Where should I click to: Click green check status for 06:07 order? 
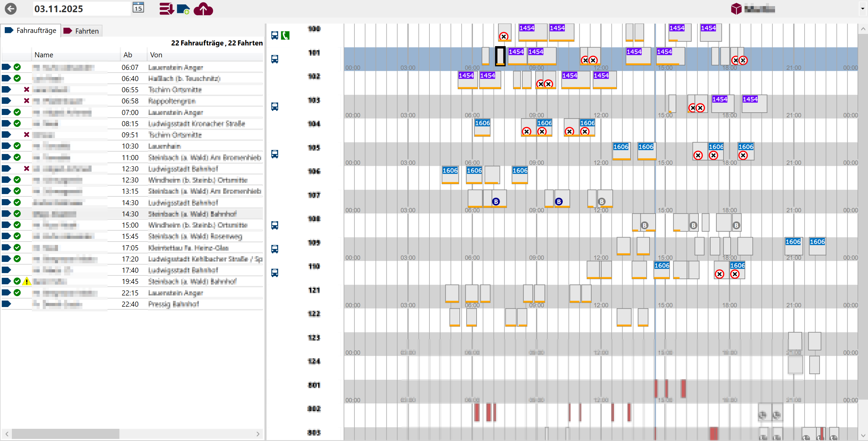(x=17, y=67)
